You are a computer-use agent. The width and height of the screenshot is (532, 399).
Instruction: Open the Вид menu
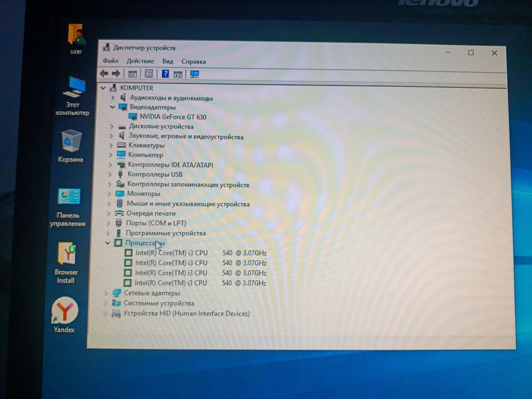(x=168, y=62)
